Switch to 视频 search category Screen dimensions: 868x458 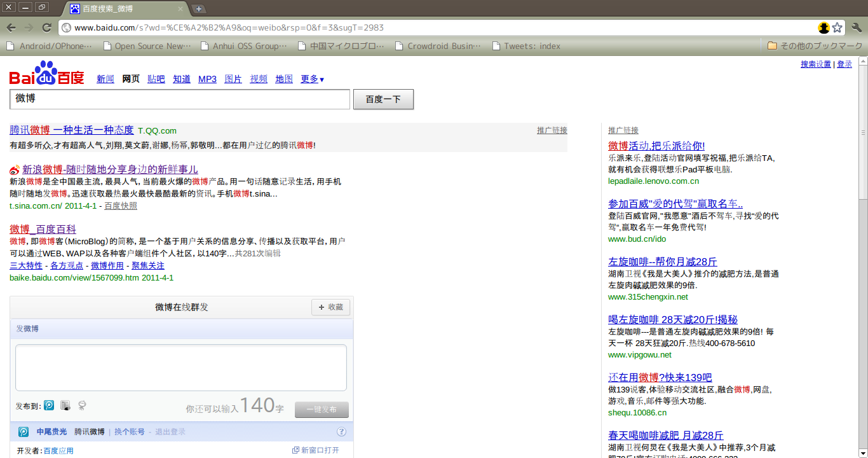click(259, 79)
